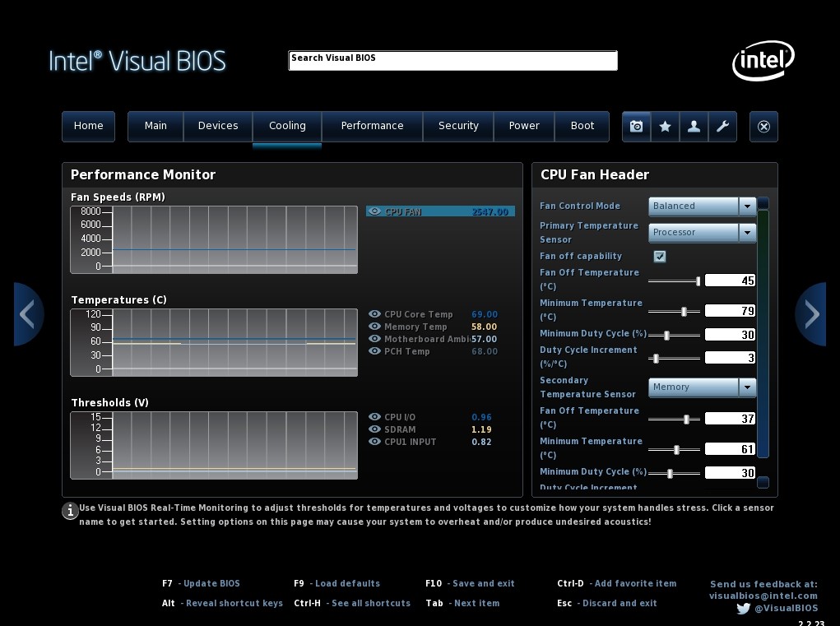Hide the SDRAM voltage graph line
Screen dimensions: 840x626
(375, 429)
